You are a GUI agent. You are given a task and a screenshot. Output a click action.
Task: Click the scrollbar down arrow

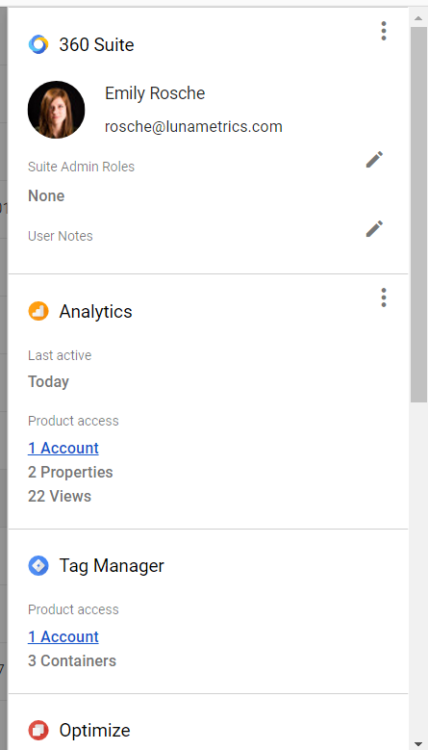coord(418,743)
